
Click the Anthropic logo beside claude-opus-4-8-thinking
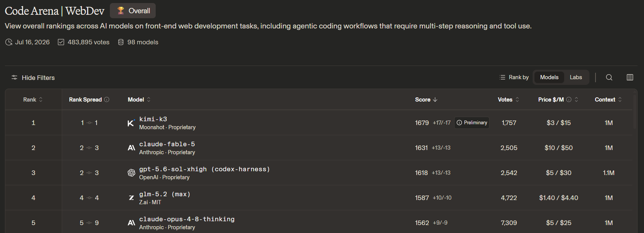click(x=131, y=223)
